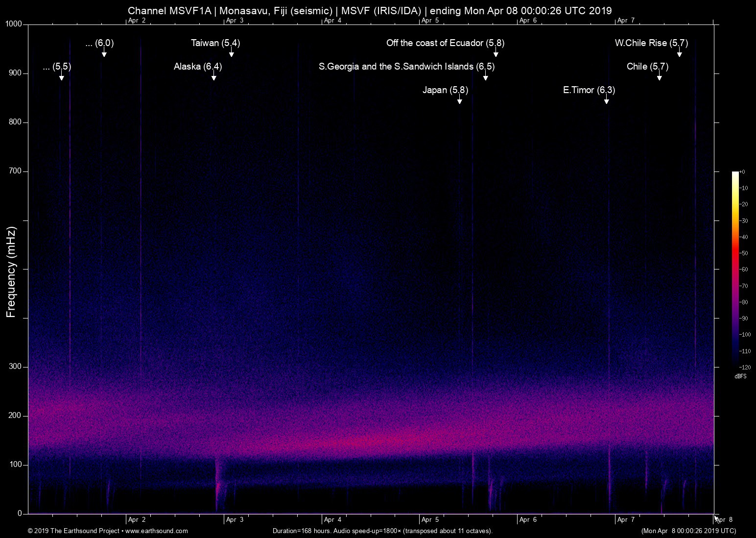This screenshot has width=756, height=538.
Task: Click the ... (6.0) event label
Action: [99, 43]
